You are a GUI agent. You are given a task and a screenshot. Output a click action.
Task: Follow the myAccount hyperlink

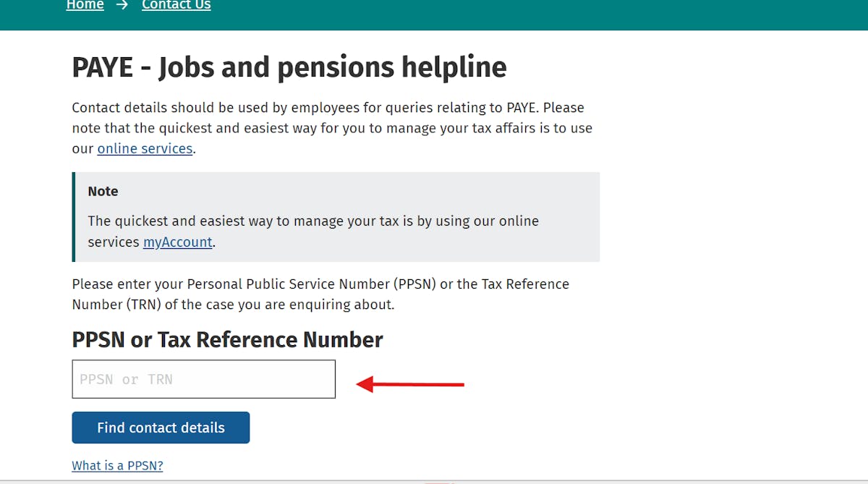coord(177,242)
